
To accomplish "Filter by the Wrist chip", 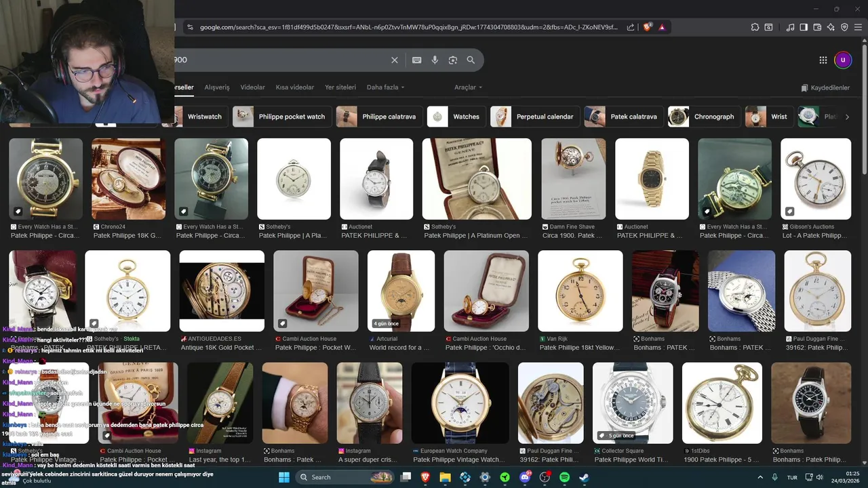I will click(x=770, y=117).
